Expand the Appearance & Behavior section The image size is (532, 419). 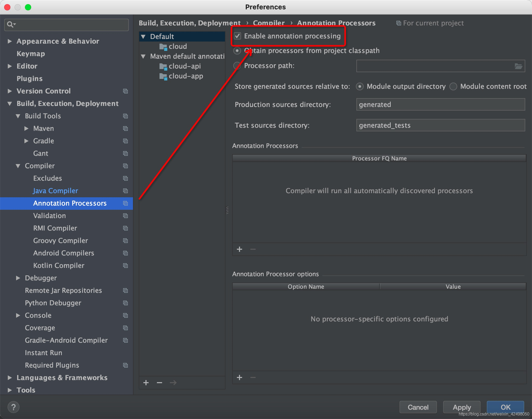click(x=10, y=41)
